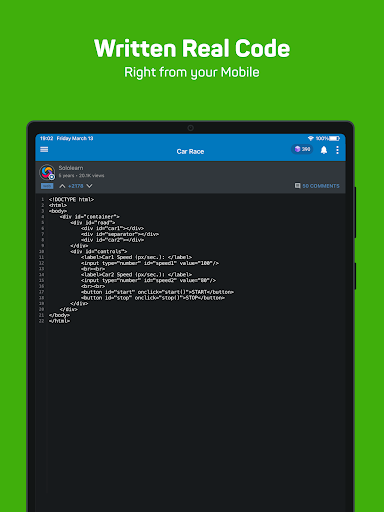Tap the comments speech-bubble icon
This screenshot has height=512, width=384.
coord(297,186)
